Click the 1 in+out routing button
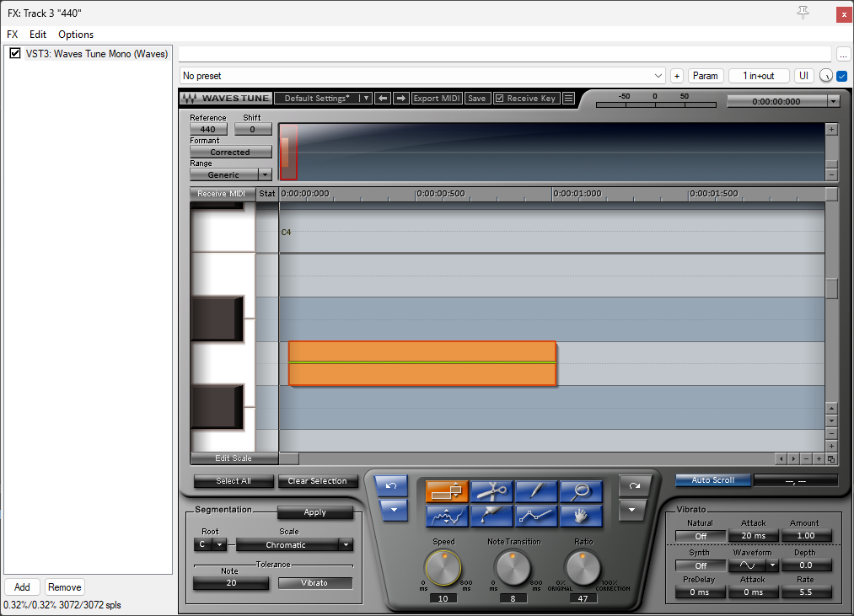The width and height of the screenshot is (854, 616). pyautogui.click(x=759, y=76)
